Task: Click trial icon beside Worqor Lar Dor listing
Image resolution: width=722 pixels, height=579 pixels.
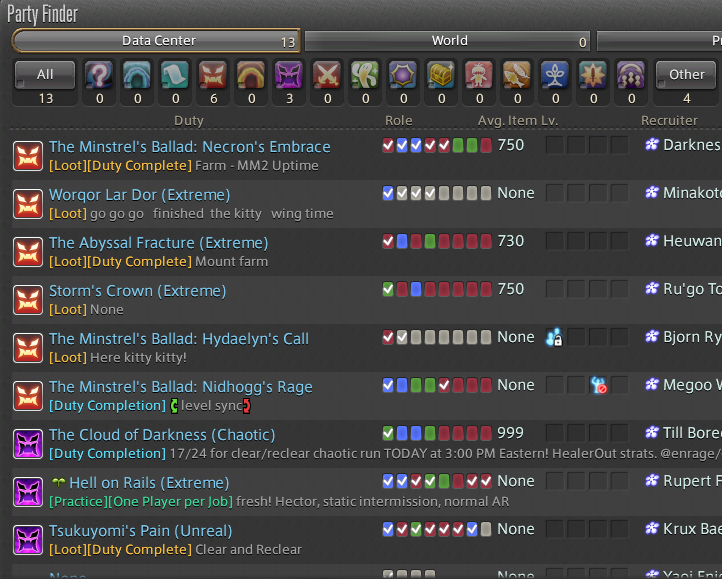Action: point(28,204)
